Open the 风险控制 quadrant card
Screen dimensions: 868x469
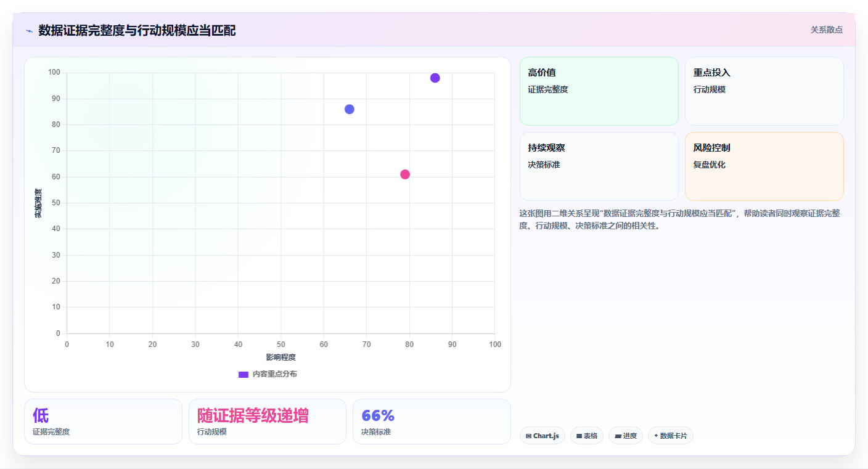click(x=764, y=166)
